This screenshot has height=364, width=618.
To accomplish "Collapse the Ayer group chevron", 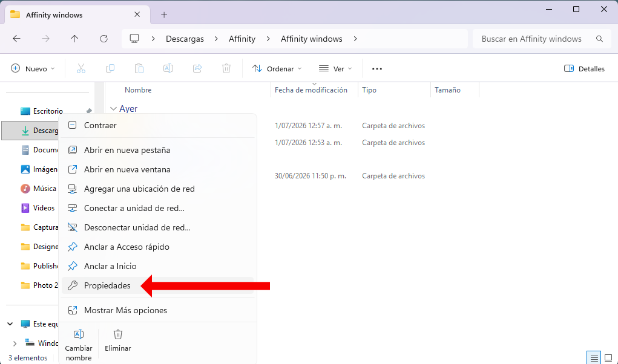I will [x=114, y=109].
